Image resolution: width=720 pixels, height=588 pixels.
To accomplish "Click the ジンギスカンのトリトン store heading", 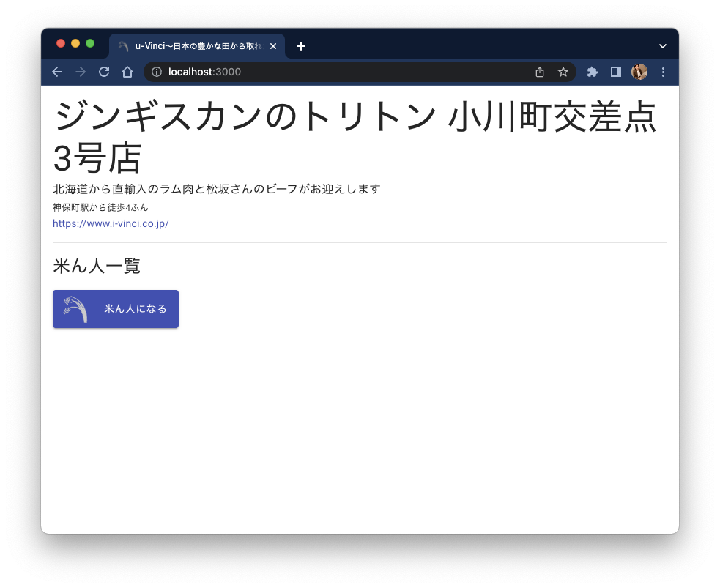I will pos(355,137).
